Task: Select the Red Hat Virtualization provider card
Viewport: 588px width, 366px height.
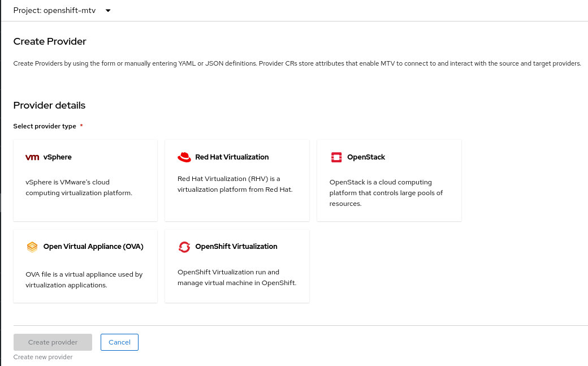Action: coord(237,180)
